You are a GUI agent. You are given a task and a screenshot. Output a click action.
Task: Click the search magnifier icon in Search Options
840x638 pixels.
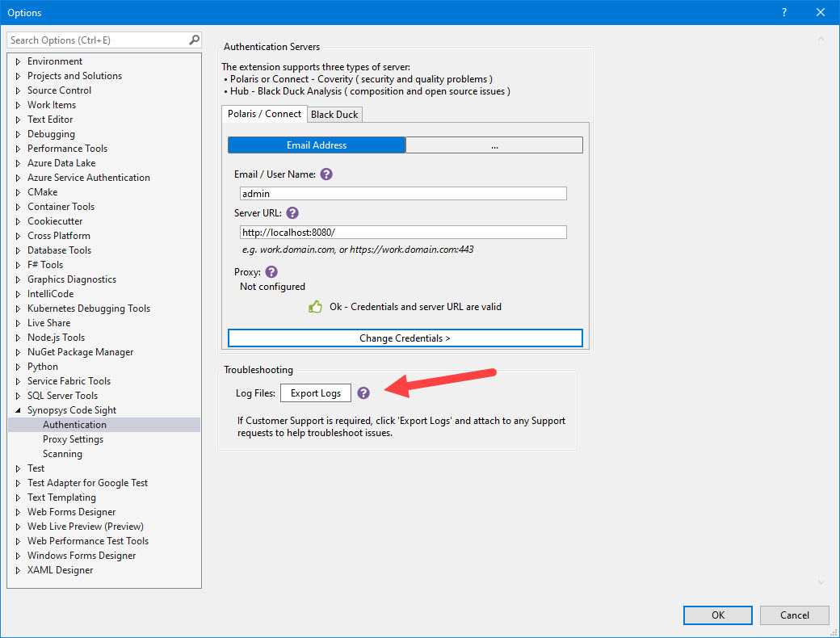193,39
